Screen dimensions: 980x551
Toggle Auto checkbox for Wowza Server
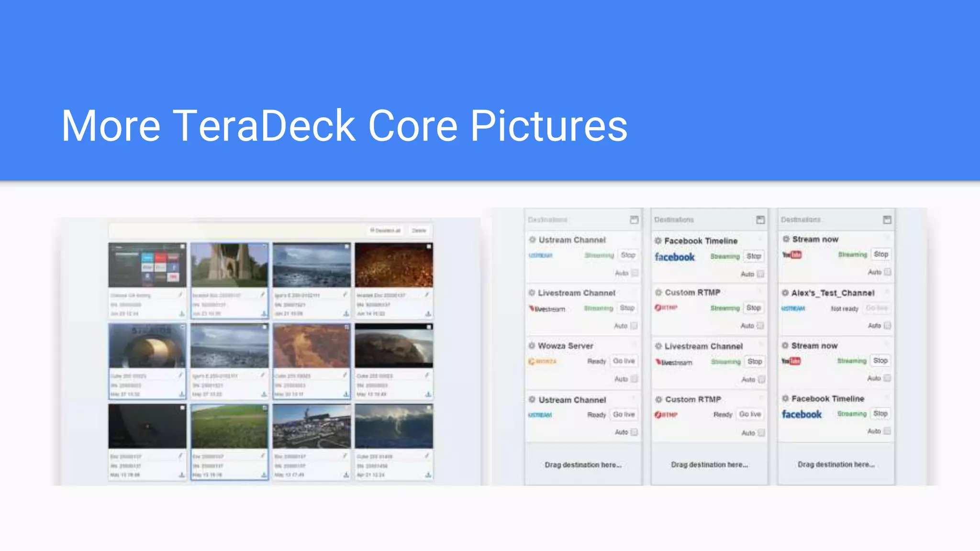coord(634,379)
